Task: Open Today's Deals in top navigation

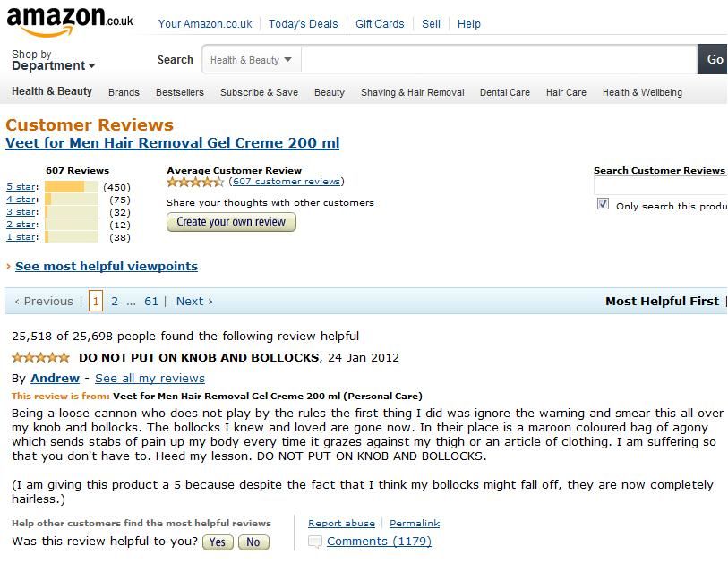Action: [303, 23]
